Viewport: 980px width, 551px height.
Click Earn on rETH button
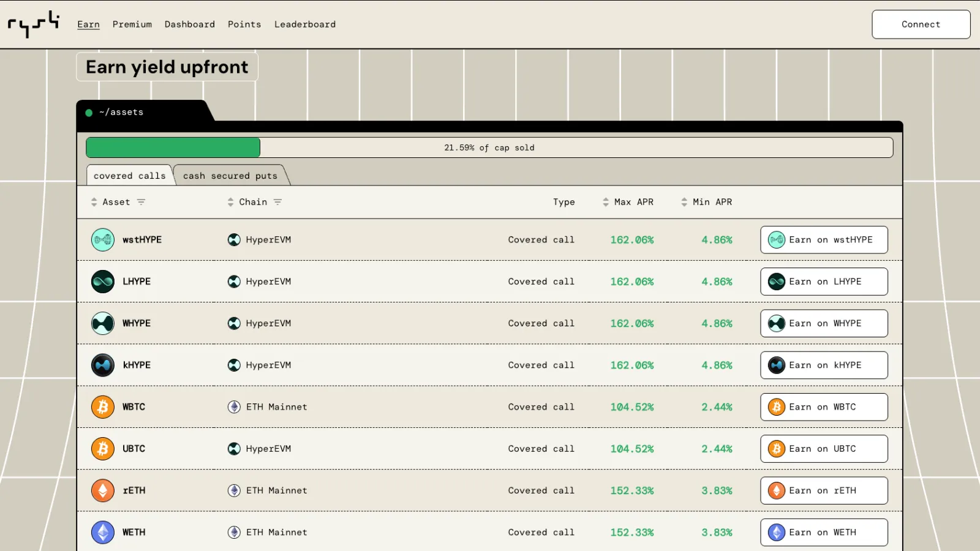pyautogui.click(x=824, y=490)
